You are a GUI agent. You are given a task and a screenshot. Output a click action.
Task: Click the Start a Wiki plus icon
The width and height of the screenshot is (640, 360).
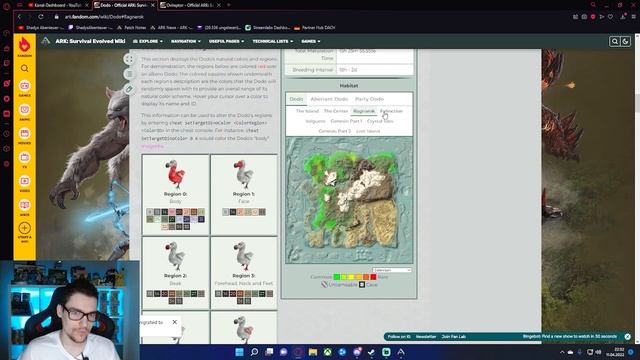pos(24,228)
